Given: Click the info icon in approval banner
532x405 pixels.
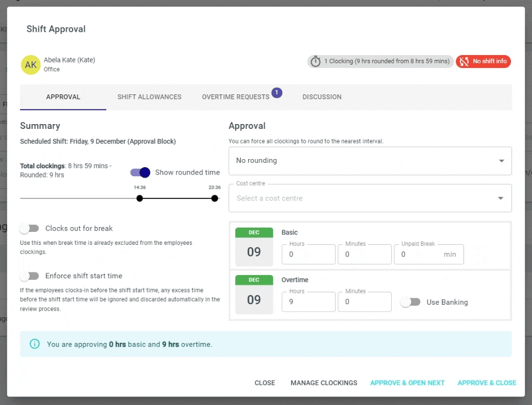Looking at the screenshot, I should [35, 344].
